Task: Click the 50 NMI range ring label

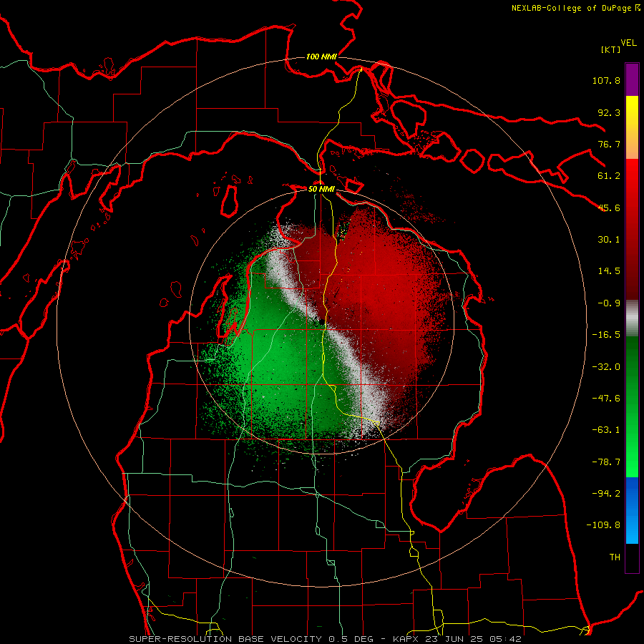Action: (x=321, y=189)
